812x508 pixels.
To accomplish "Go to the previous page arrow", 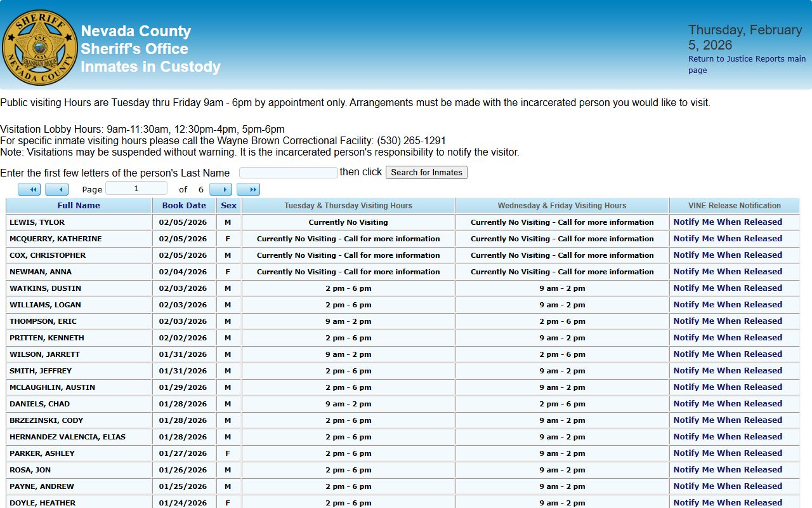I will pos(56,189).
